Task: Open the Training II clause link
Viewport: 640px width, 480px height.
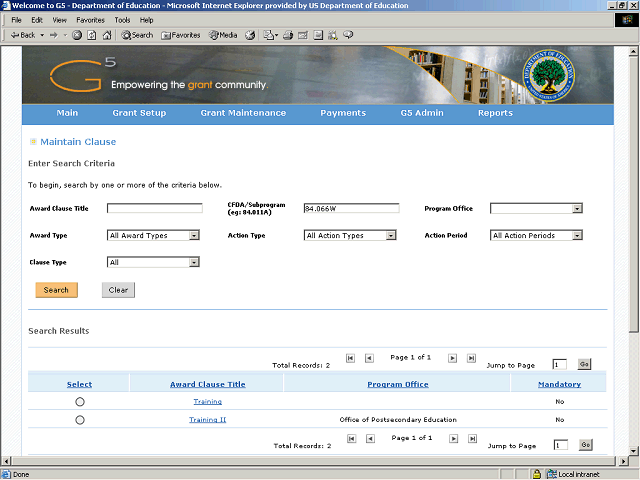Action: tap(207, 420)
